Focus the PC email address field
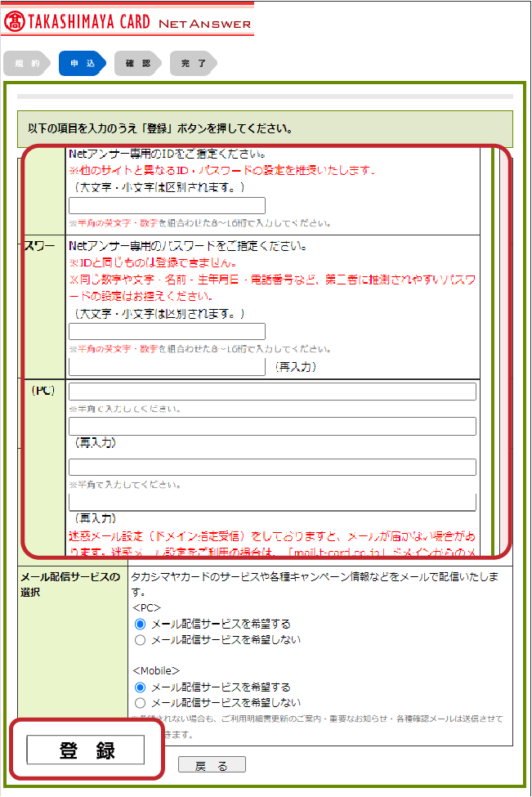532x797 pixels. (x=272, y=392)
